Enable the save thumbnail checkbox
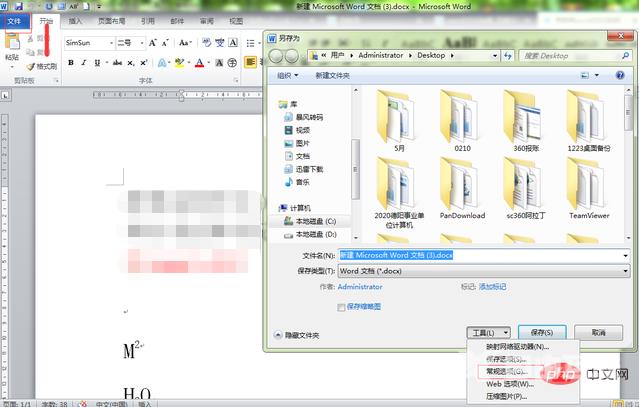Image resolution: width=639 pixels, height=407 pixels. pos(343,307)
